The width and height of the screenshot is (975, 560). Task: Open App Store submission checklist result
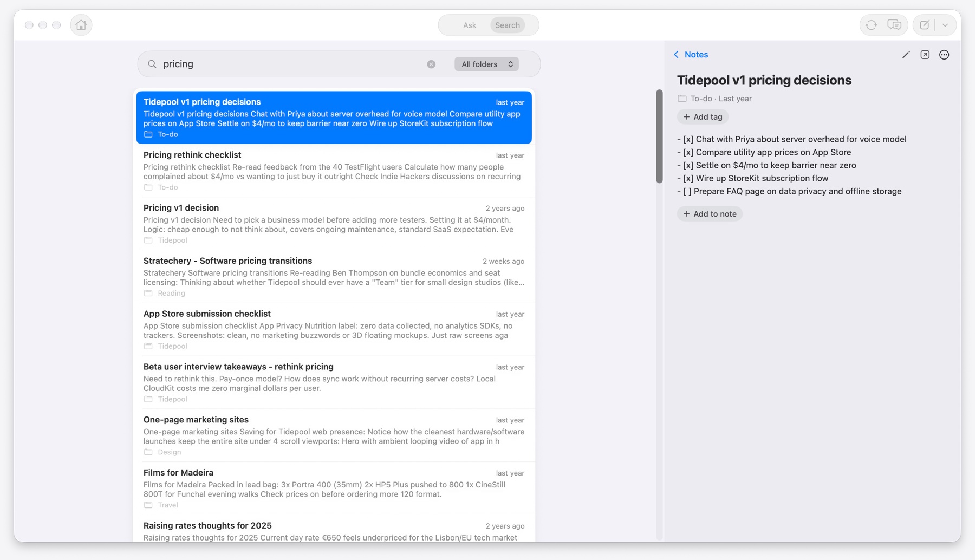(334, 330)
